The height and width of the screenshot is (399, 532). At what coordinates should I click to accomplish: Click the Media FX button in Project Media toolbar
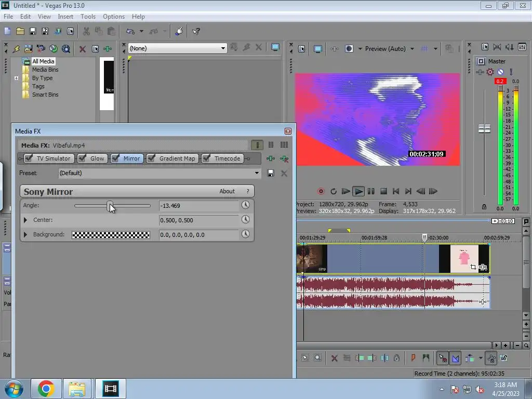[x=107, y=49]
